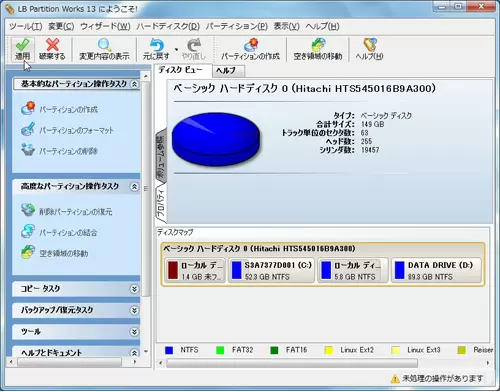The width and height of the screenshot is (500, 392).
Task: Click the green checkmark 適用 (Apply) icon
Action: coord(22,45)
